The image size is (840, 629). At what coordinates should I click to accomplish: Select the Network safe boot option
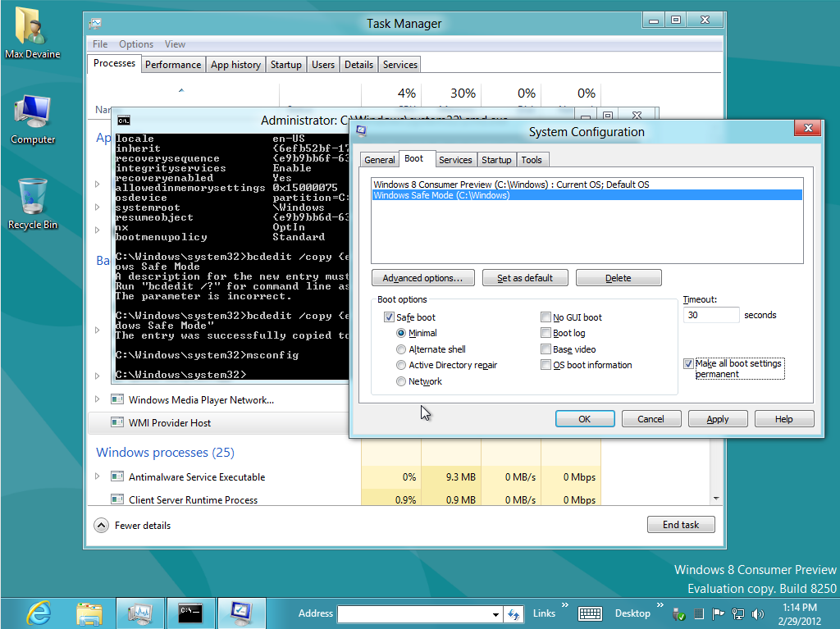[400, 381]
